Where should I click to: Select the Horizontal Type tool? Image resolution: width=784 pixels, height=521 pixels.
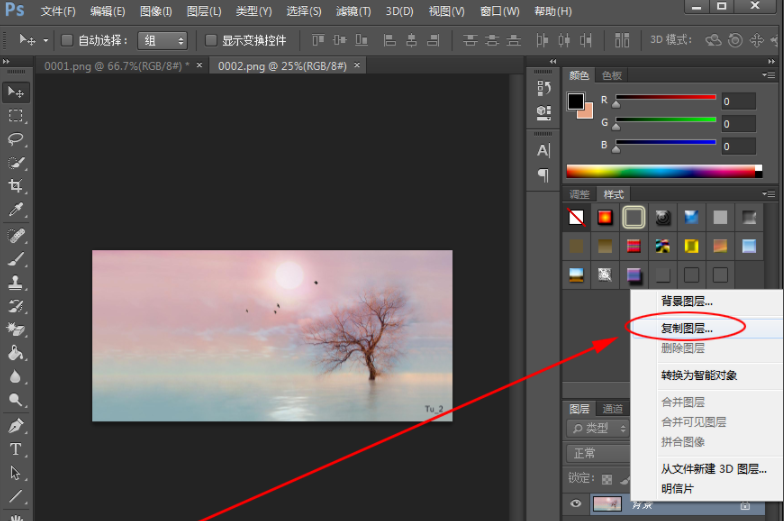coord(16,449)
